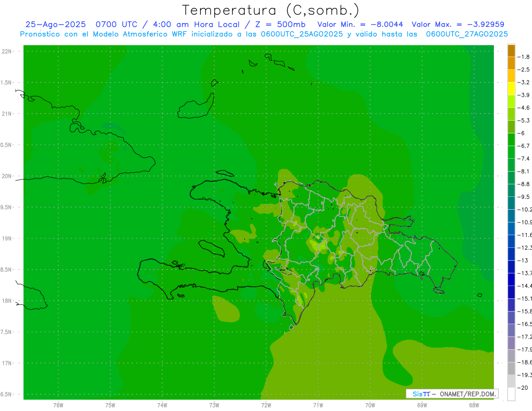Click the "-8.1" colorbar label
Viewport: 532px width, 411px height.
(524, 171)
